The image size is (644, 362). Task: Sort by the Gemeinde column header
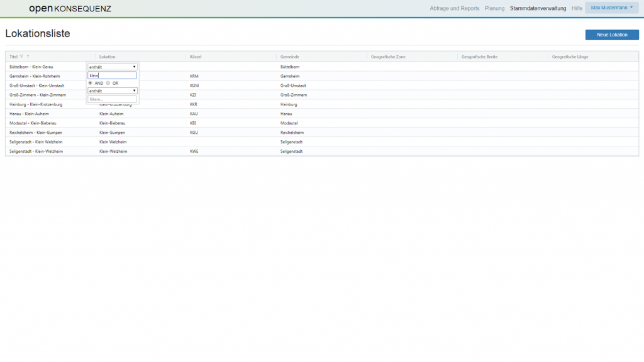click(x=289, y=57)
